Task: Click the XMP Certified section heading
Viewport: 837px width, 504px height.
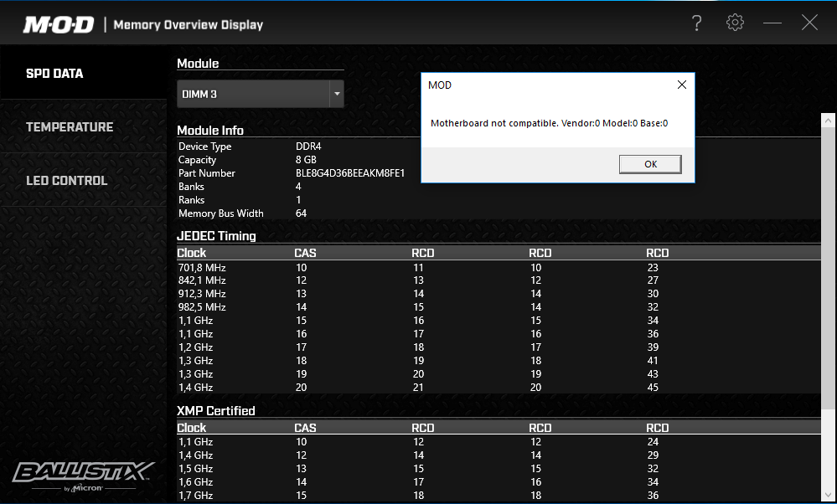Action: (x=216, y=411)
